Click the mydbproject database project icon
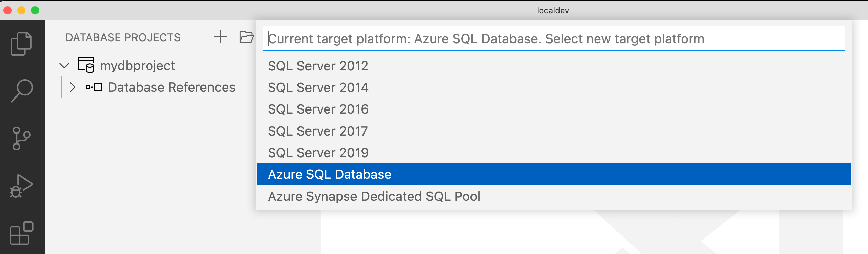Image resolution: width=868 pixels, height=254 pixels. [86, 65]
